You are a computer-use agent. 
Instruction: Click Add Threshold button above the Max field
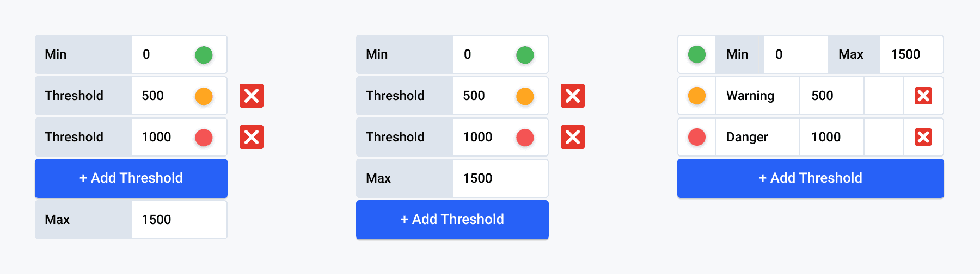[131, 178]
